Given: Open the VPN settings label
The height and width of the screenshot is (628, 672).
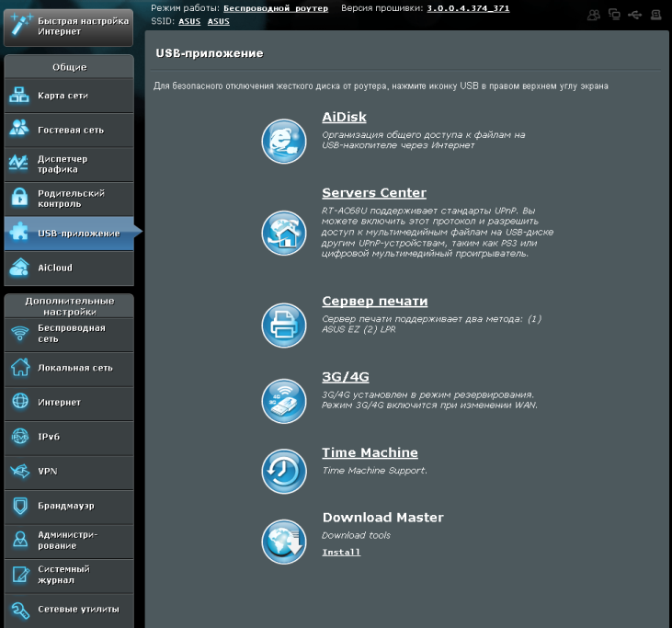Looking at the screenshot, I should 48,471.
